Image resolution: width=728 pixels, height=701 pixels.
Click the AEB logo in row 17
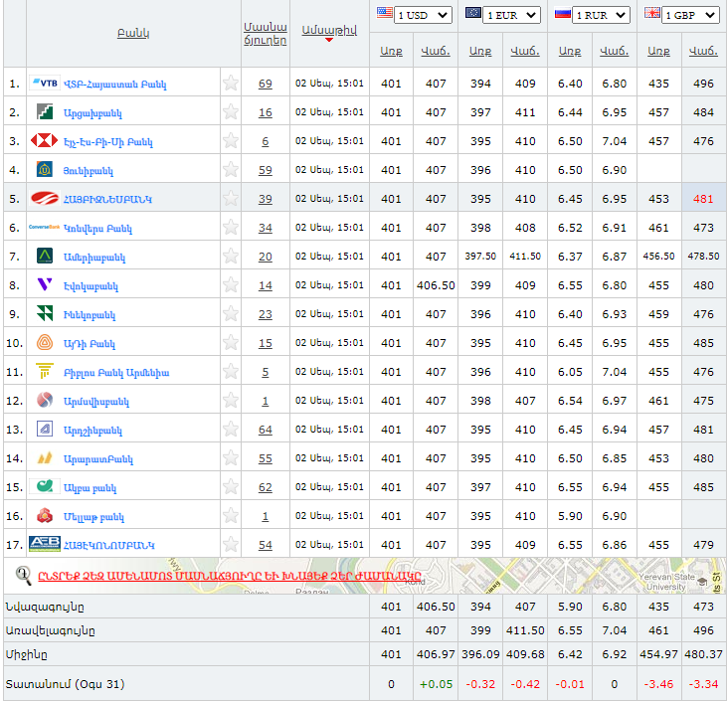click(45, 544)
